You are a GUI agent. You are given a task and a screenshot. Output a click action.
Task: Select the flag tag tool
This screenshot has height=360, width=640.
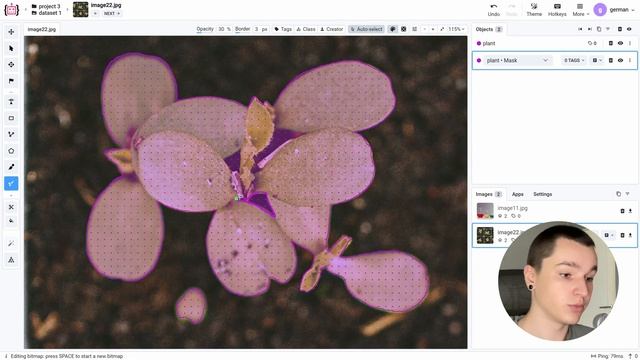(x=11, y=81)
